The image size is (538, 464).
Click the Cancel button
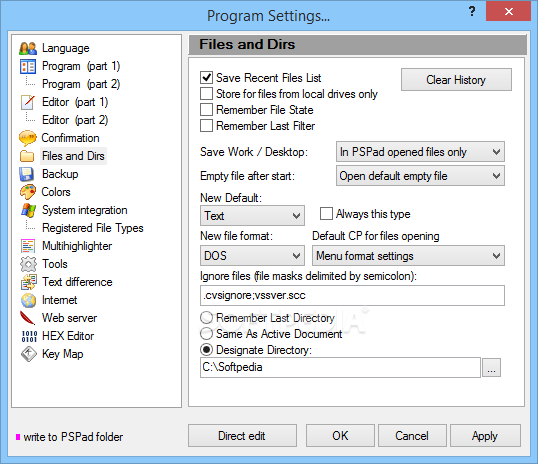coord(412,436)
